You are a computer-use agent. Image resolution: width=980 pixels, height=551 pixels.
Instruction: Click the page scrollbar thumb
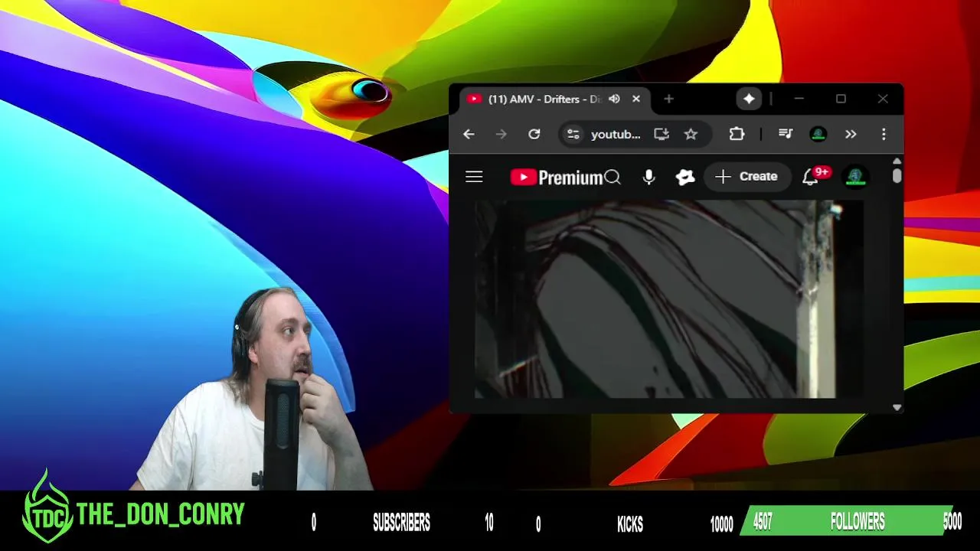click(x=897, y=176)
